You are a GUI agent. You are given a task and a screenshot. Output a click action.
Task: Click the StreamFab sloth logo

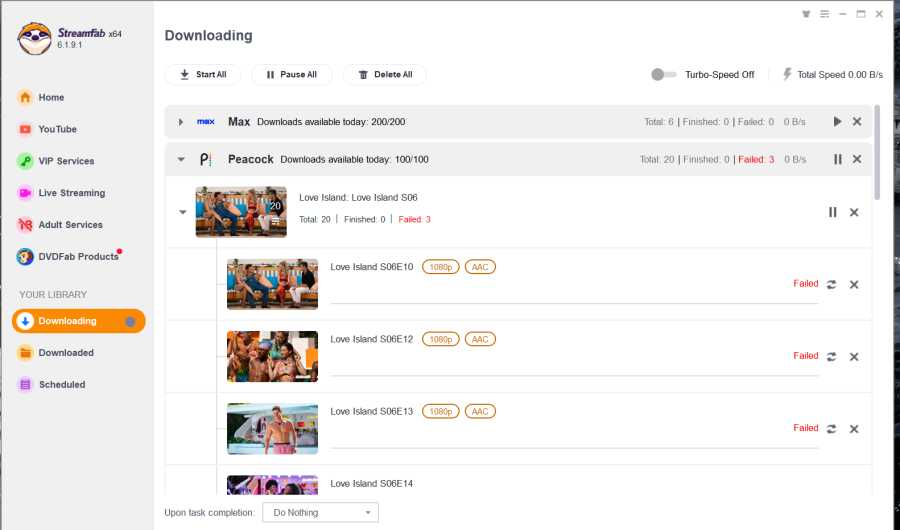click(34, 38)
